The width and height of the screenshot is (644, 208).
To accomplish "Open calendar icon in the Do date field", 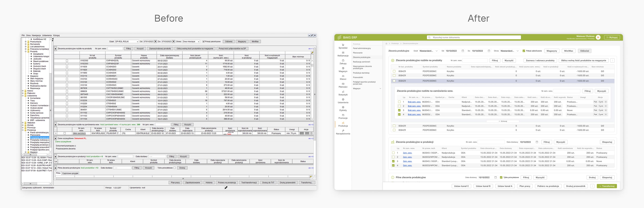I will [489, 51].
